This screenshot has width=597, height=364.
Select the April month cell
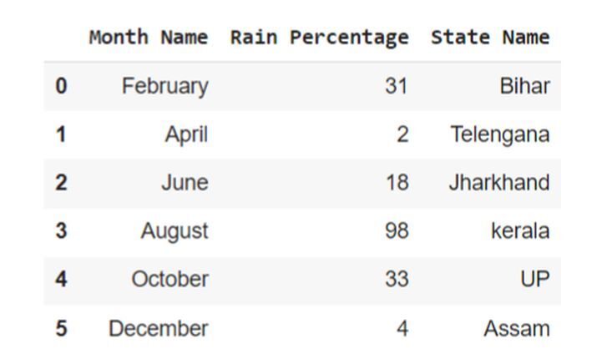tap(186, 134)
